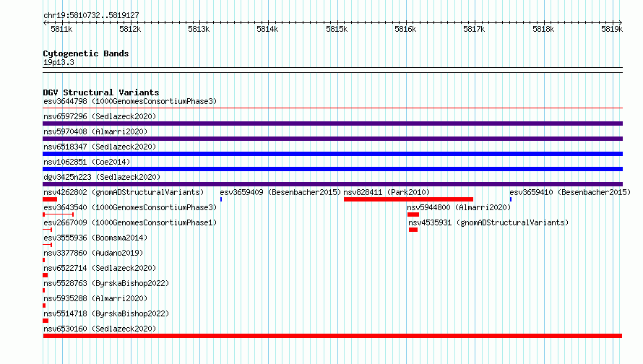Open esv3659410 (Besenbacher2015) label
The width and height of the screenshot is (643, 364).
[x=570, y=192]
